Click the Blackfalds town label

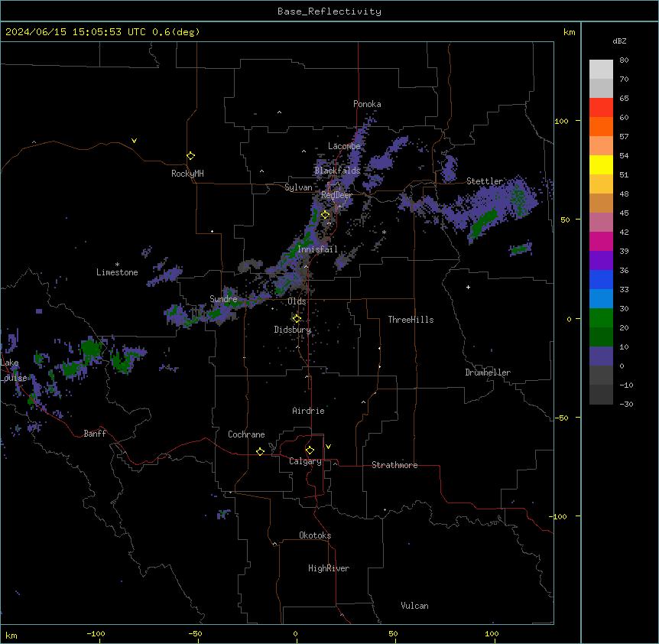[337, 171]
